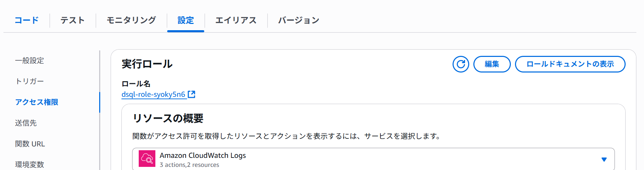The height and width of the screenshot is (170, 644).
Task: Select トリガー in the sidebar
Action: (29, 81)
